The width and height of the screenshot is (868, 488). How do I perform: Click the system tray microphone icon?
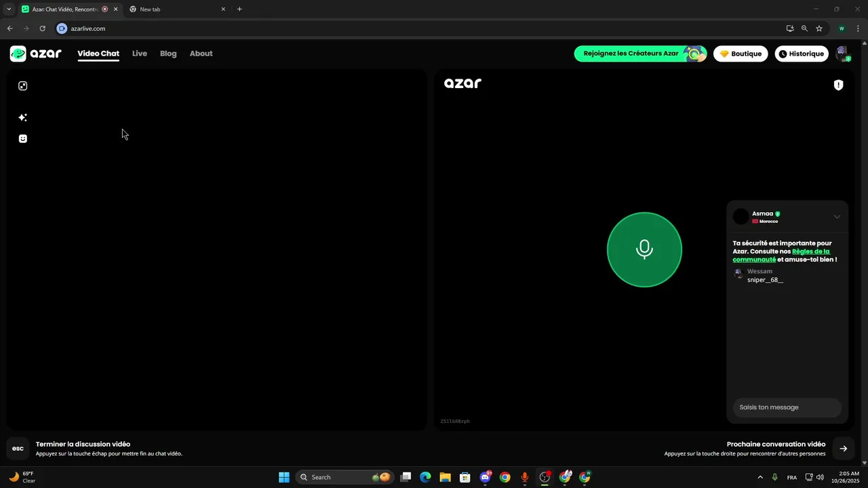point(774,477)
